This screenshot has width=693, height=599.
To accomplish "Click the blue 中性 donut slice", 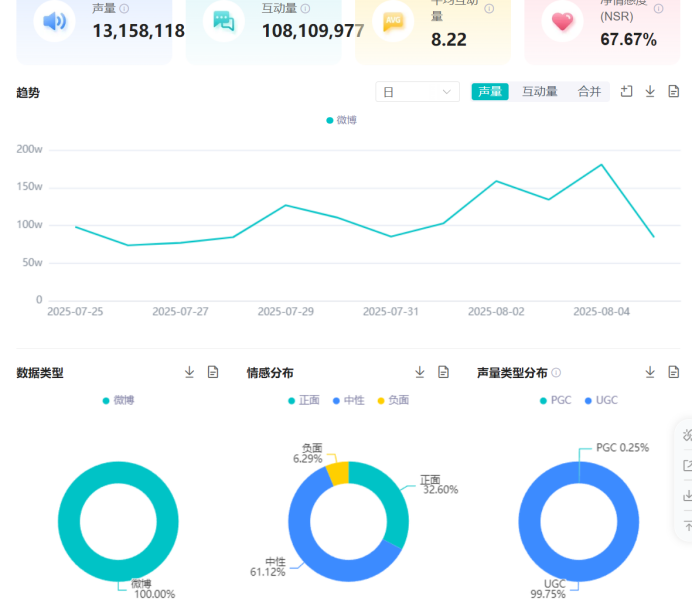I will 309,553.
